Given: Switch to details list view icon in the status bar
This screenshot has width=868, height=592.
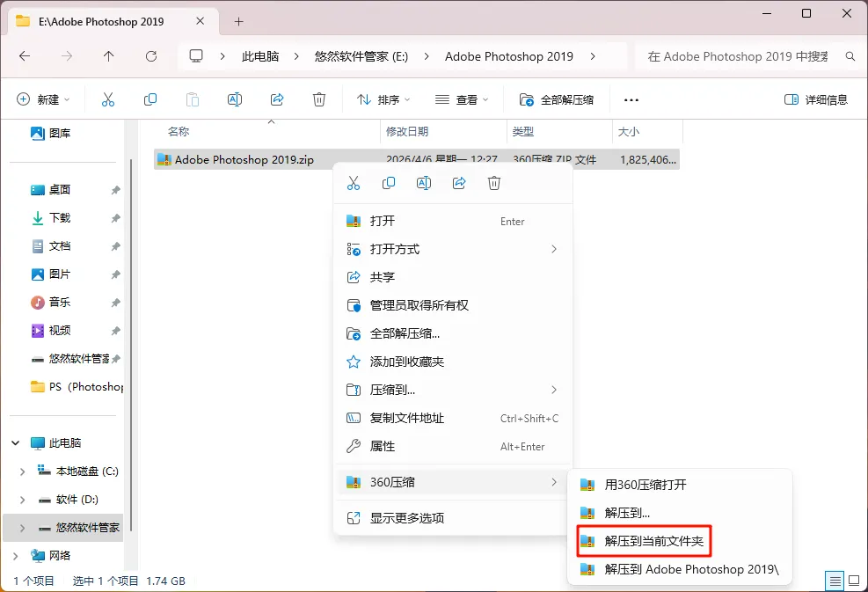Looking at the screenshot, I should [835, 581].
